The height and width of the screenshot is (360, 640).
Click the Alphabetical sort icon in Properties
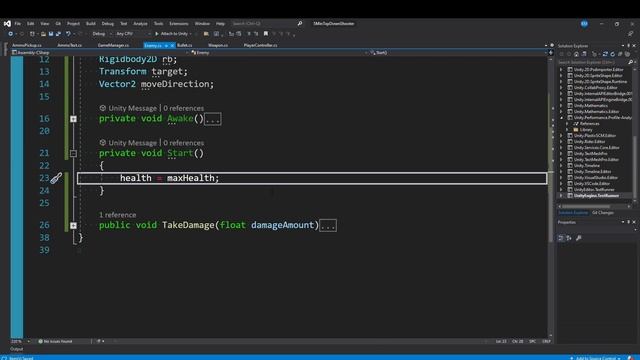569,238
